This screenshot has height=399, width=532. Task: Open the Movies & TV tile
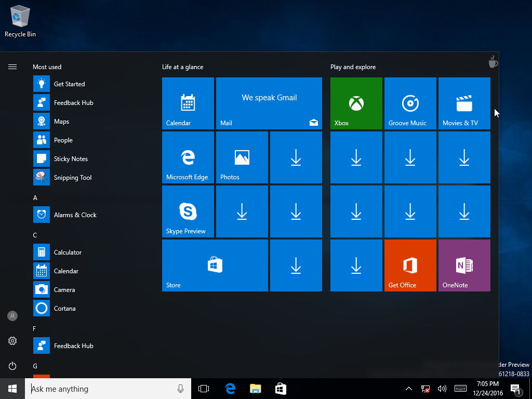click(x=464, y=103)
